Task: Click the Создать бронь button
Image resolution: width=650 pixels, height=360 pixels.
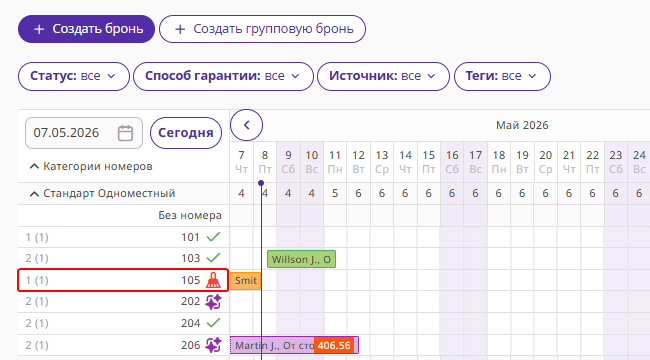Action: click(x=86, y=29)
